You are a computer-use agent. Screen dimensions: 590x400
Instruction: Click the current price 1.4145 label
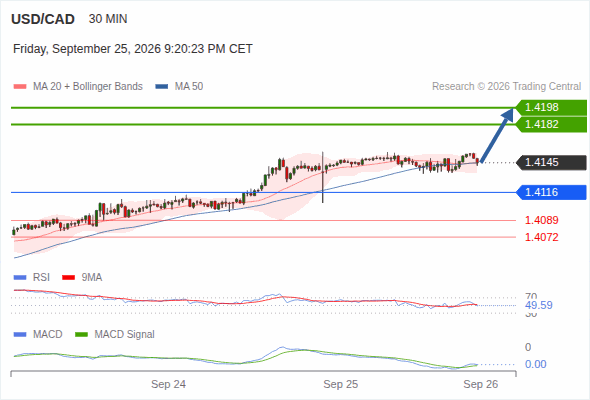point(551,163)
